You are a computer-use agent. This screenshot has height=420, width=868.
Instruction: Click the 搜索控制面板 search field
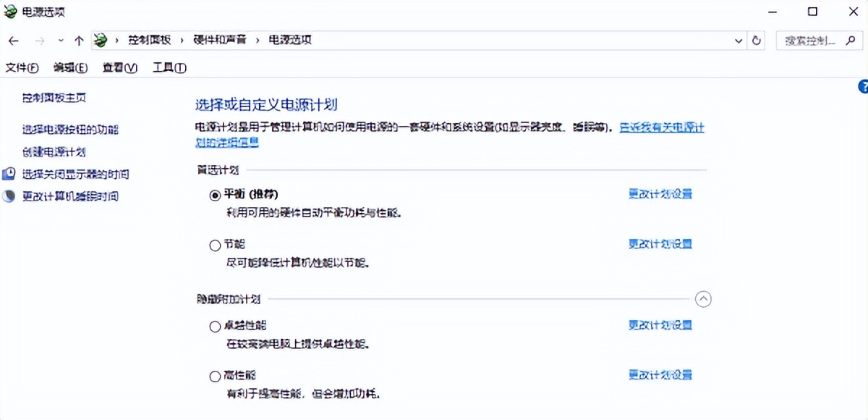click(x=810, y=41)
